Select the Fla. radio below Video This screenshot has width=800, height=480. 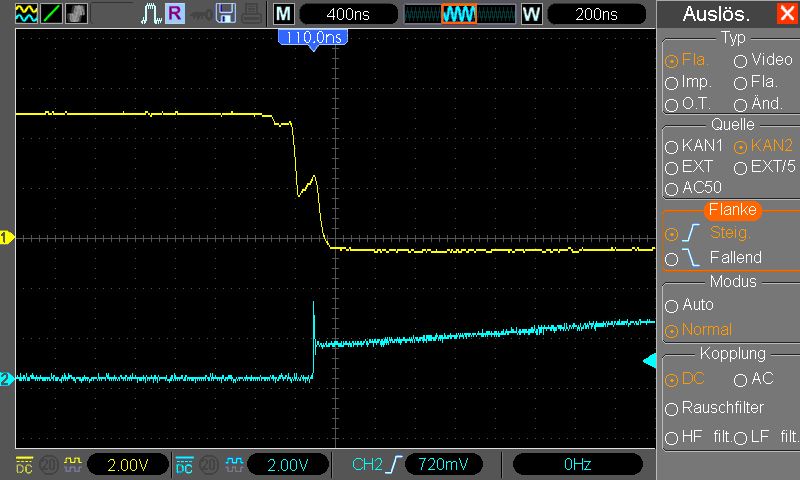coord(756,82)
